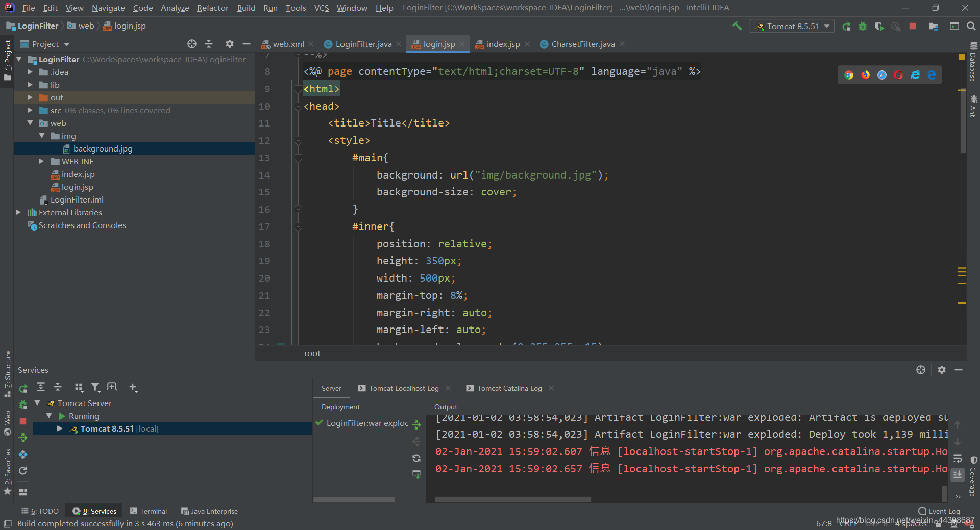This screenshot has height=530, width=980.
Task: Preview page in Edge browser
Action: 932,75
